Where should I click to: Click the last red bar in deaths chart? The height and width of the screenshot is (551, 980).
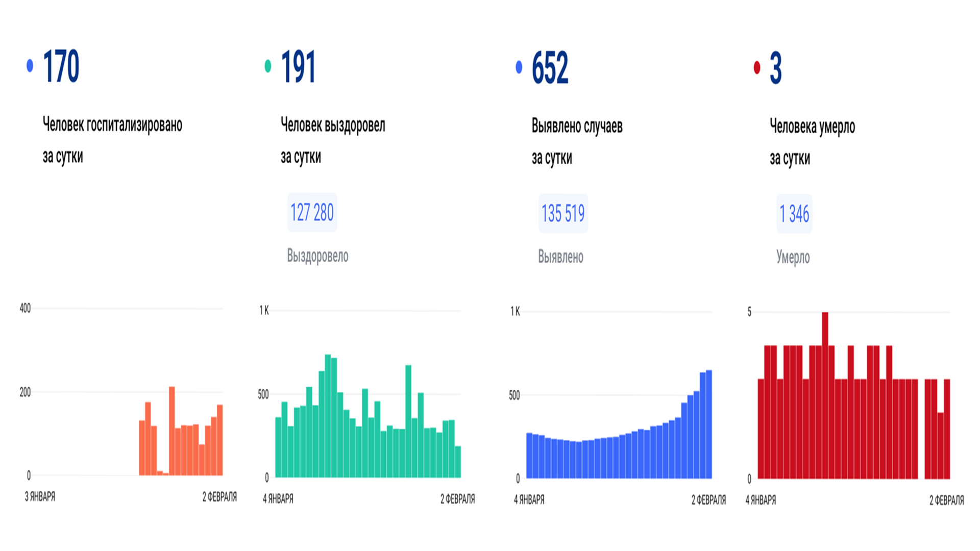947,429
